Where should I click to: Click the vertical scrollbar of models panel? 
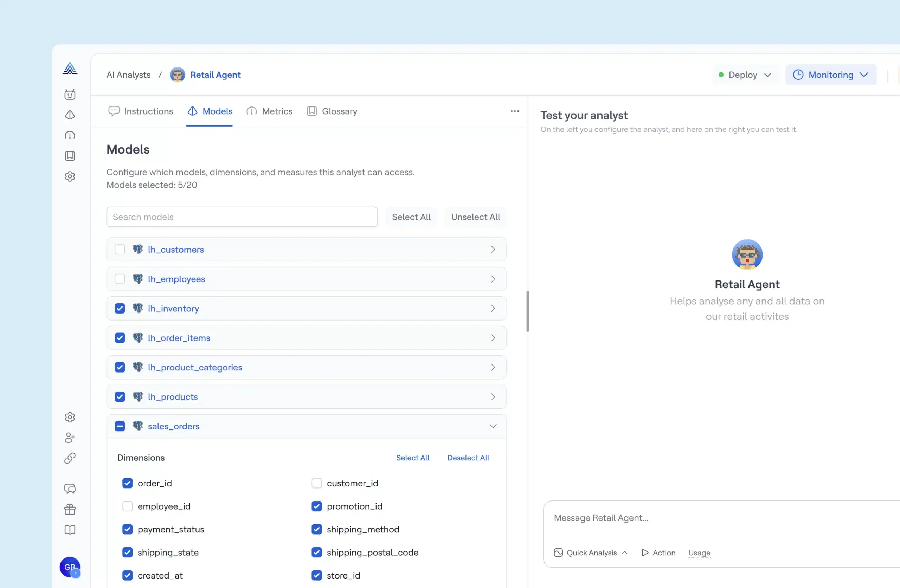point(528,311)
